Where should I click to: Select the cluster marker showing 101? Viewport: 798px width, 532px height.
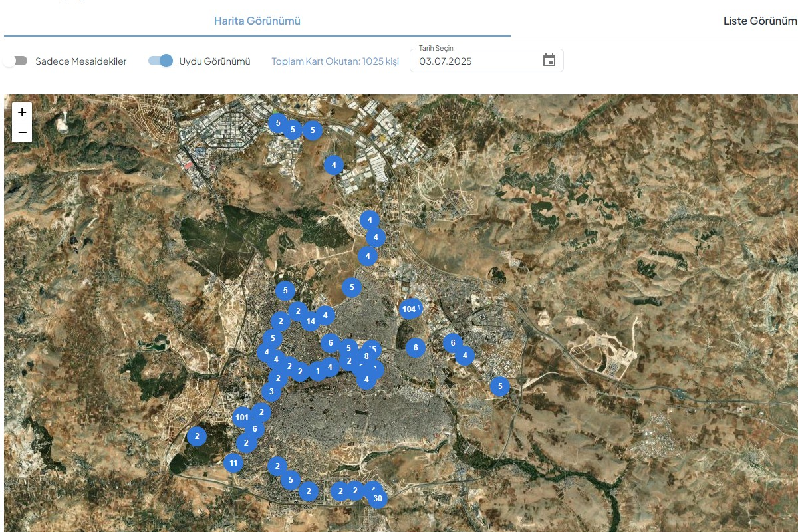[x=241, y=418]
